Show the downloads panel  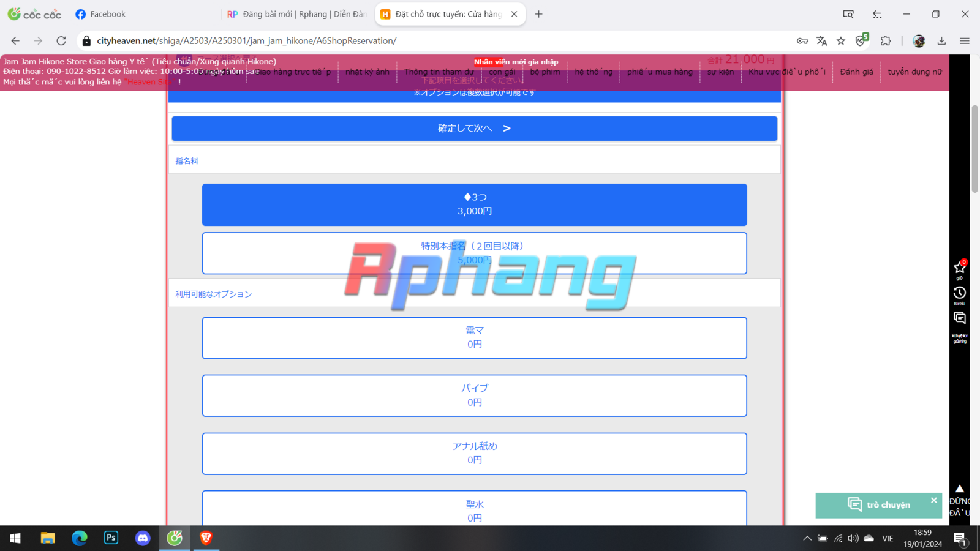click(x=942, y=41)
